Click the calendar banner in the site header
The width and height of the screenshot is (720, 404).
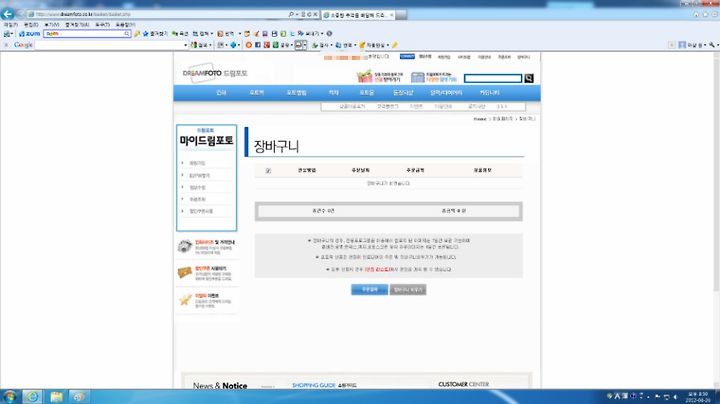[x=434, y=77]
